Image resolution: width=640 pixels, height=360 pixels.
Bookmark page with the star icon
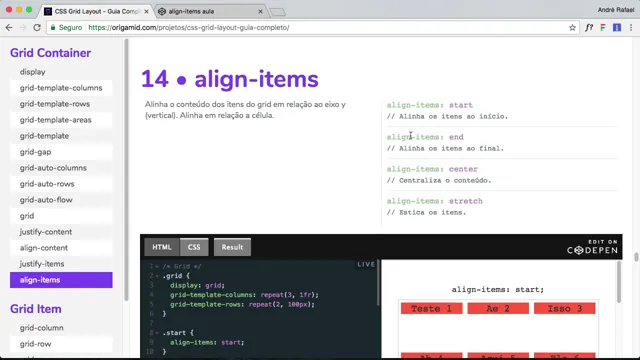572,27
